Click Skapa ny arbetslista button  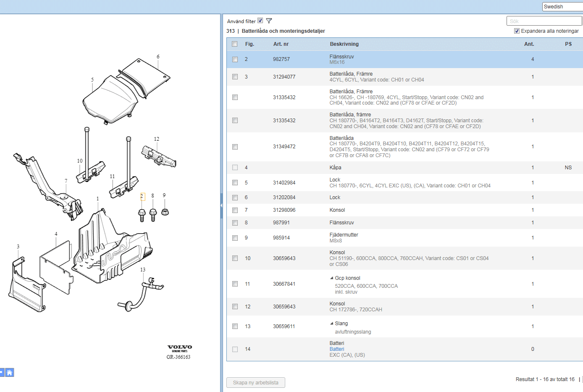point(256,383)
